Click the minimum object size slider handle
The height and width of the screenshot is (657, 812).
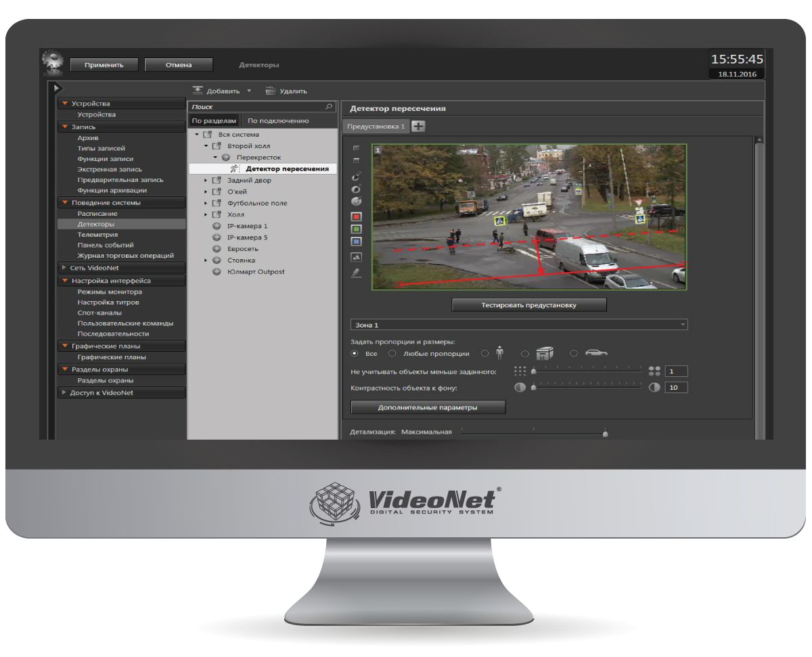[x=533, y=371]
